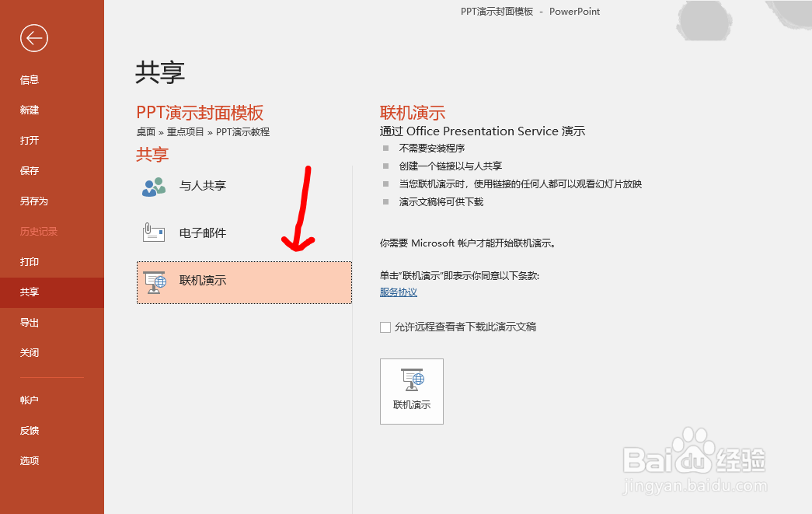
Task: Select the 与人共享 (Share with People) icon
Action: [x=154, y=186]
